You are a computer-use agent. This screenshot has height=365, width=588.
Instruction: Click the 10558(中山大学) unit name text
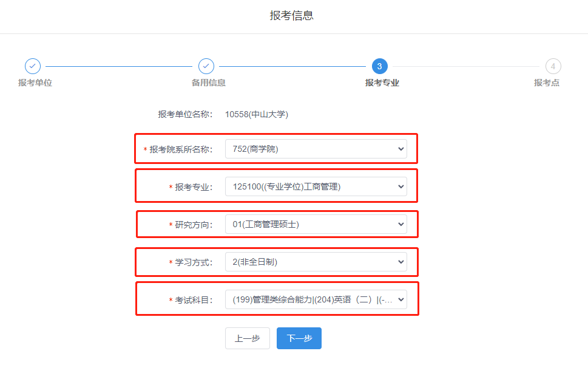click(x=256, y=114)
